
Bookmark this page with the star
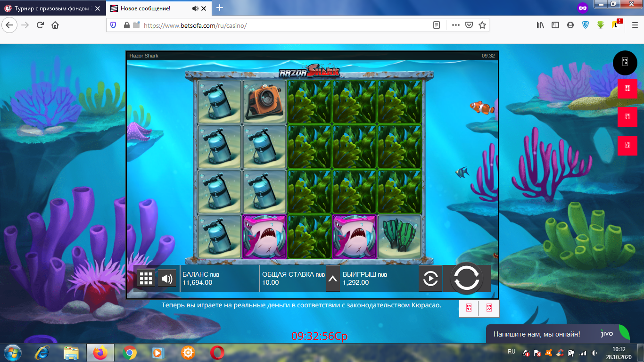tap(482, 25)
